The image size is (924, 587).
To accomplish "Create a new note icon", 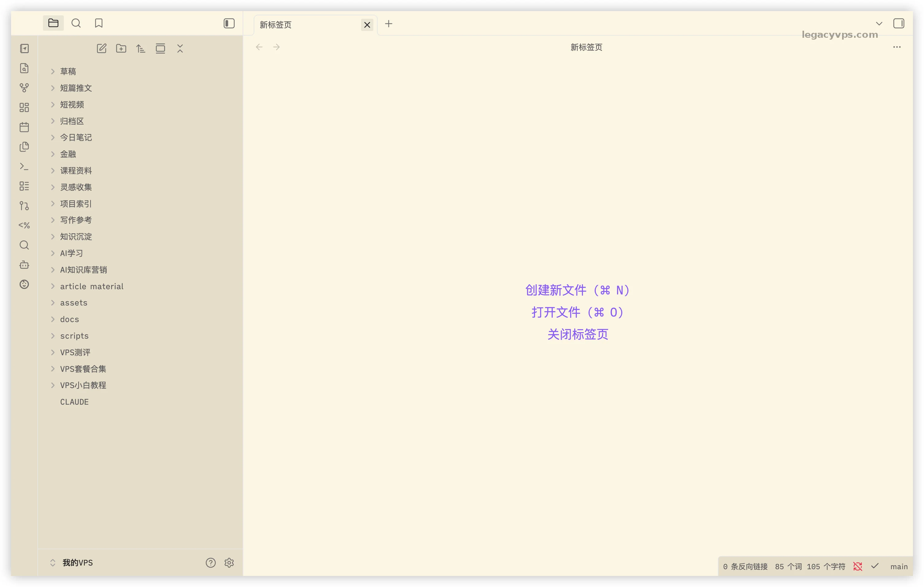I will (x=102, y=49).
